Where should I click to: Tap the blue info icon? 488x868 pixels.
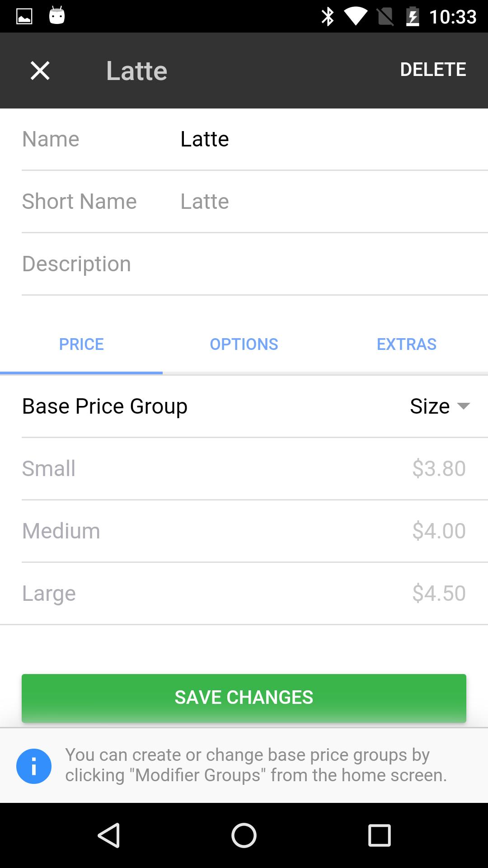coord(34,766)
